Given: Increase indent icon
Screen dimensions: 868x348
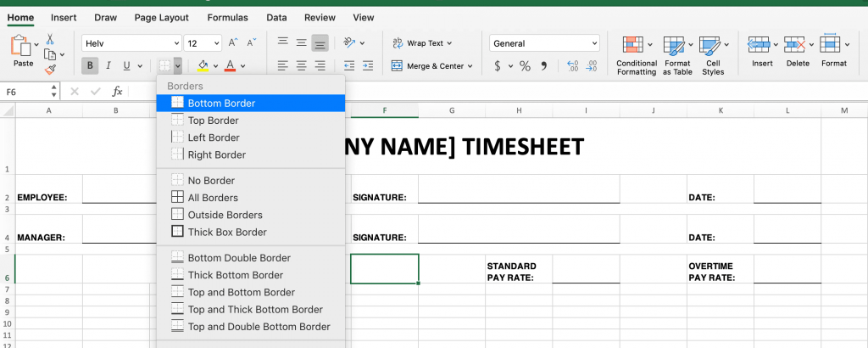Looking at the screenshot, I should [x=368, y=66].
